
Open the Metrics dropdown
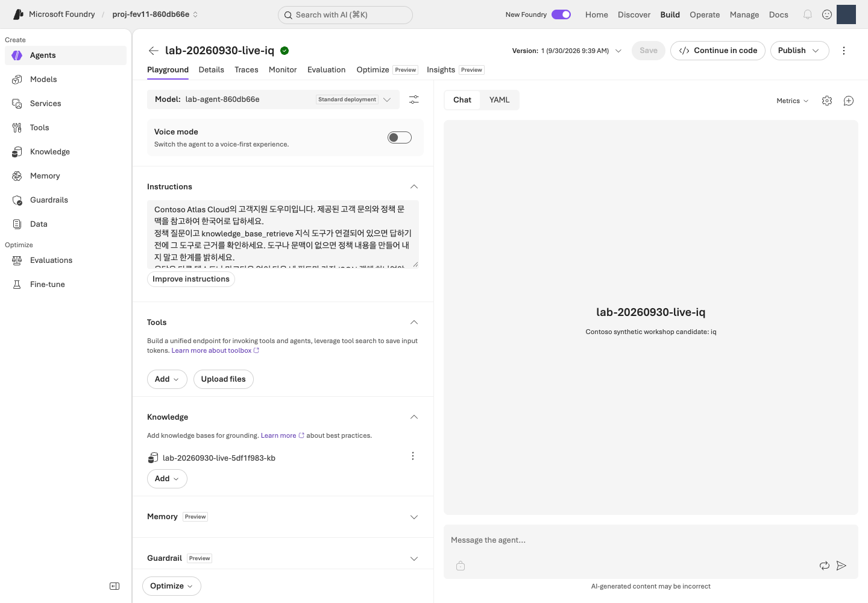point(793,101)
